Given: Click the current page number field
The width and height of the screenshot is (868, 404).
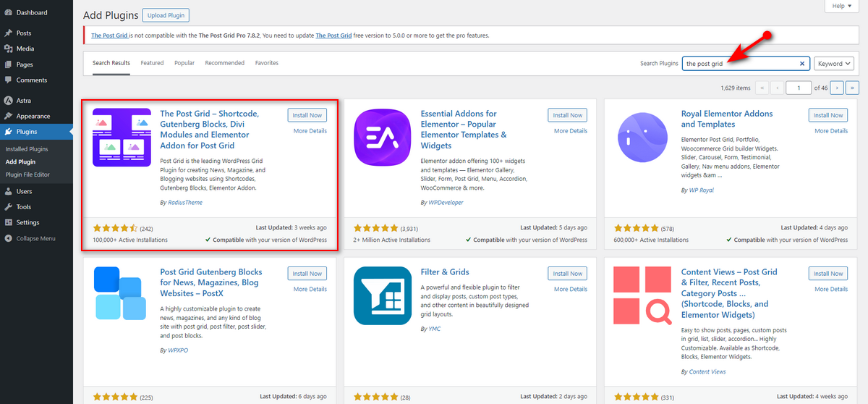Looking at the screenshot, I should pyautogui.click(x=799, y=88).
